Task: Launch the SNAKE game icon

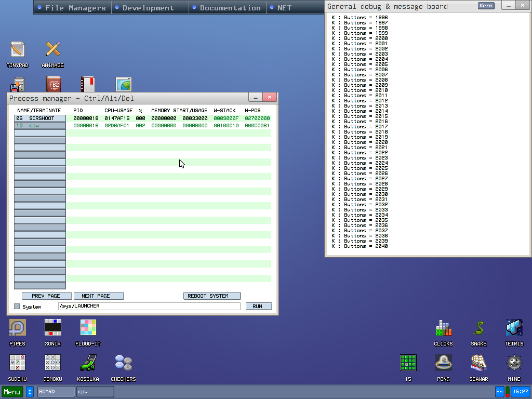Action: click(x=478, y=328)
